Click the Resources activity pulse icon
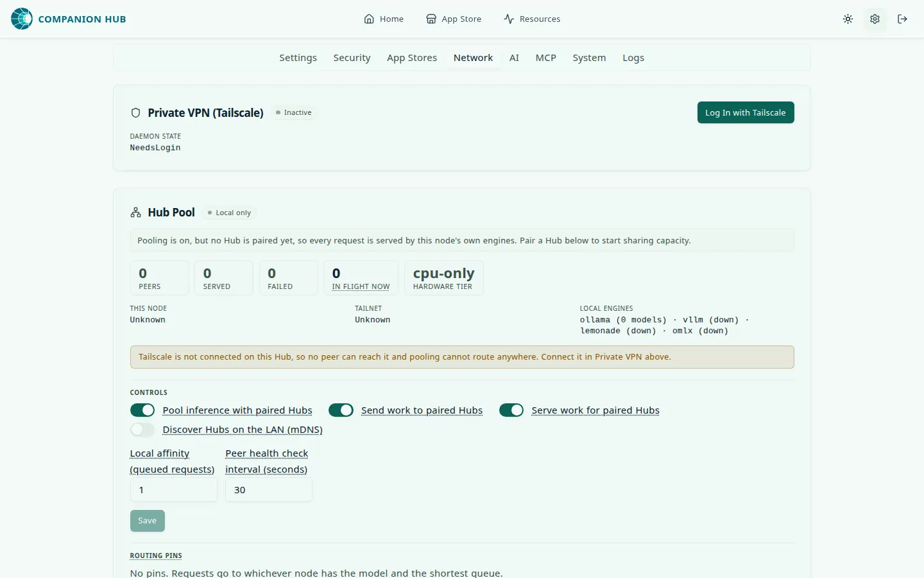The image size is (924, 578). pos(509,19)
